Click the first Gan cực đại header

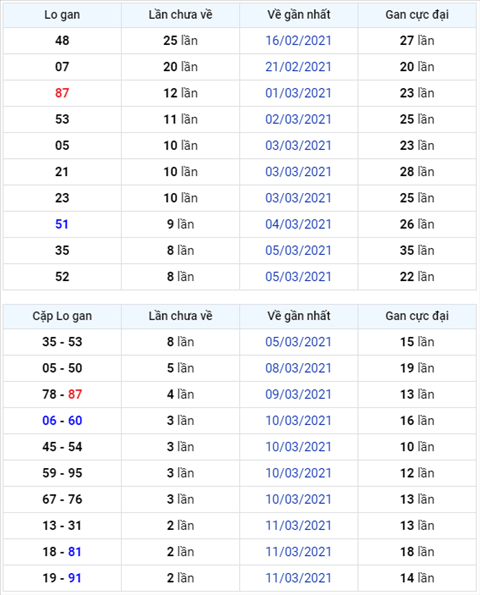(417, 15)
